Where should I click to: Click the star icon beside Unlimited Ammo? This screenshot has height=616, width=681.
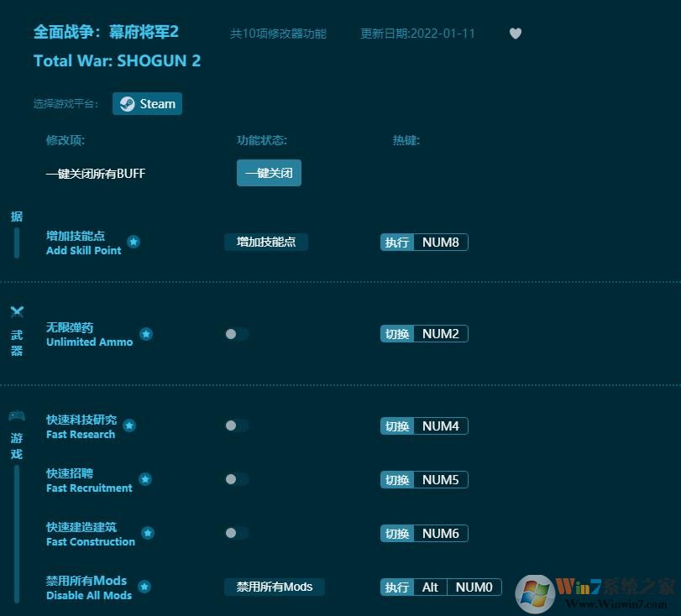(x=146, y=334)
